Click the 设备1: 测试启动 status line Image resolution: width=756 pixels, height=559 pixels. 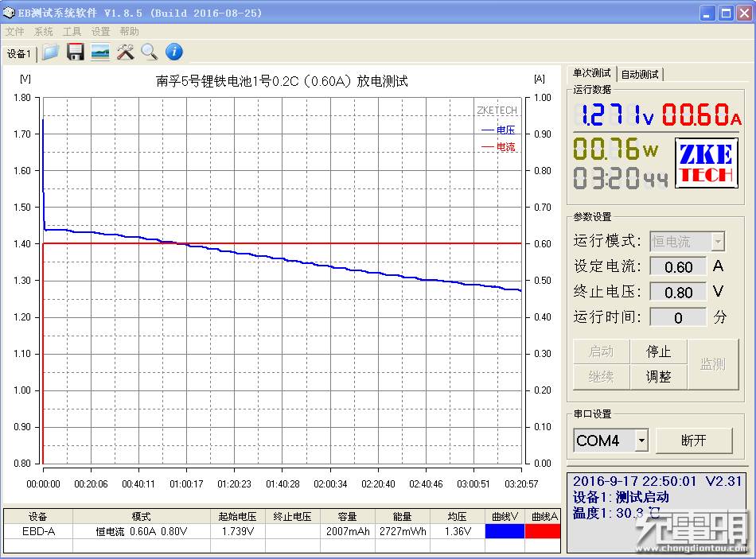coord(621,497)
